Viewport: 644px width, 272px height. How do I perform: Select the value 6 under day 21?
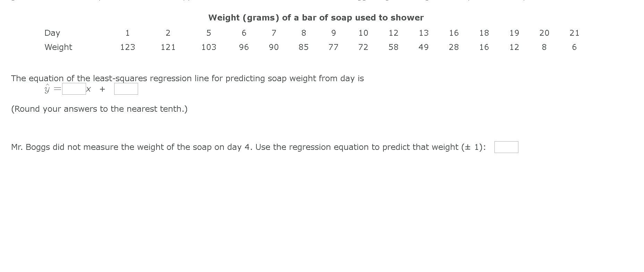point(574,47)
